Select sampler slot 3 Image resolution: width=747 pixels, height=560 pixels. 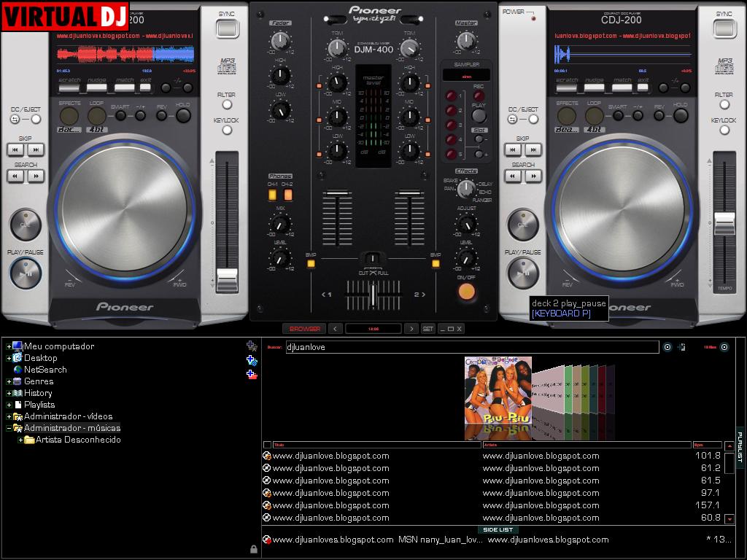(451, 125)
